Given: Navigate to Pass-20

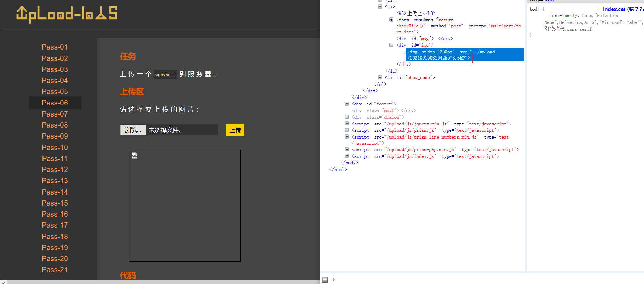Looking at the screenshot, I should pyautogui.click(x=55, y=259).
